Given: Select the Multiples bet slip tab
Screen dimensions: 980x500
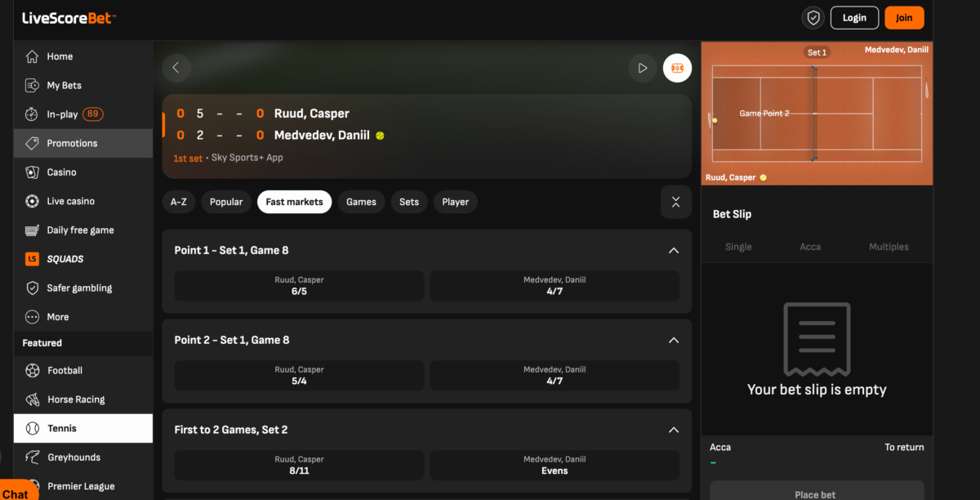Looking at the screenshot, I should tap(889, 247).
